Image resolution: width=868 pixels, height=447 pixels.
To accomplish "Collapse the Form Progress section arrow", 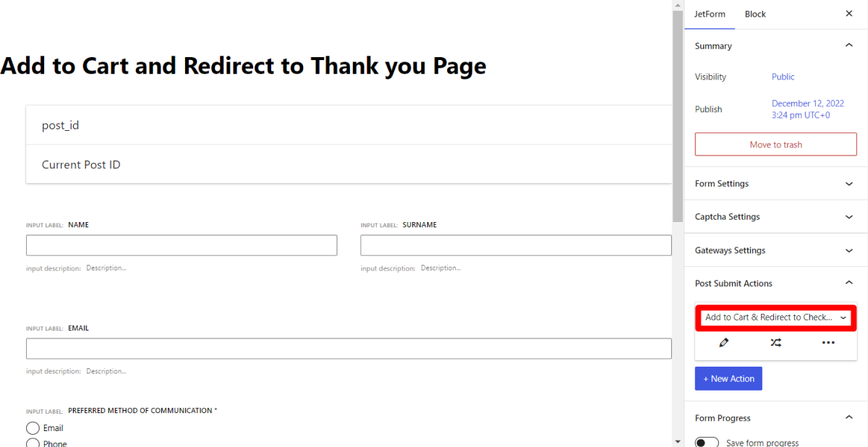I will point(848,417).
